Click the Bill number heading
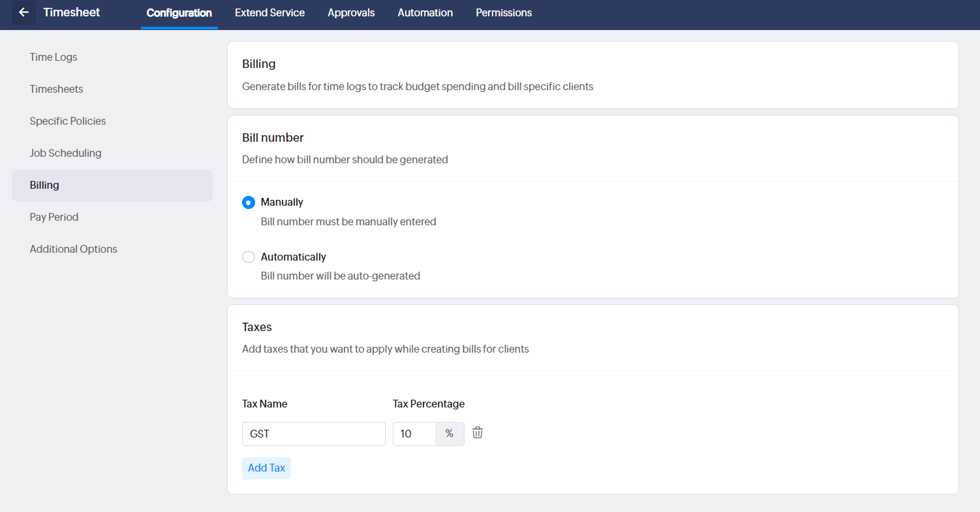The height and width of the screenshot is (512, 980). [273, 138]
